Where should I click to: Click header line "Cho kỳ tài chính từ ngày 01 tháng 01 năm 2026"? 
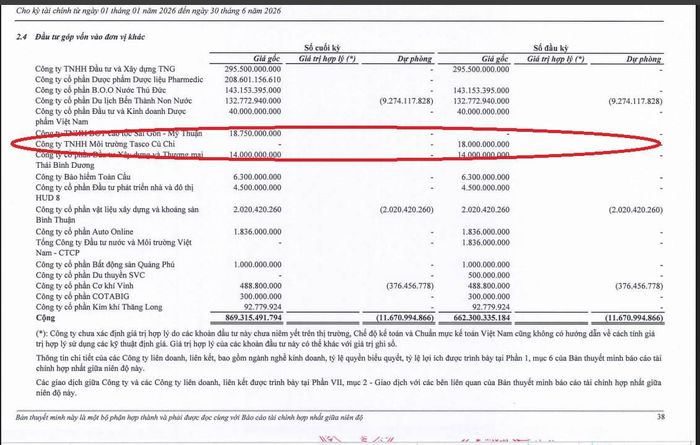[149, 10]
